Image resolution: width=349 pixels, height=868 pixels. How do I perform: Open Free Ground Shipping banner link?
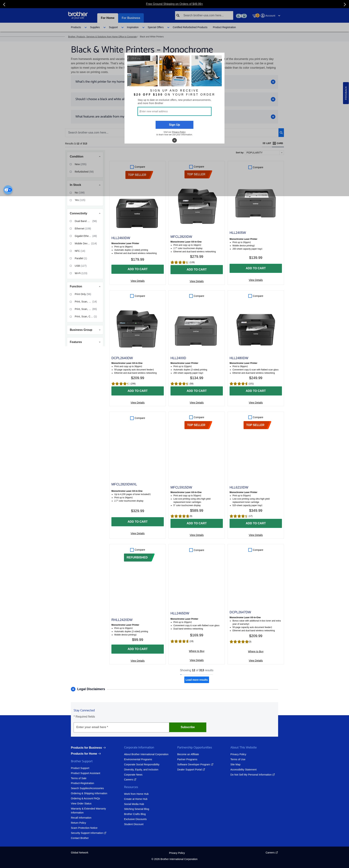point(174,4)
